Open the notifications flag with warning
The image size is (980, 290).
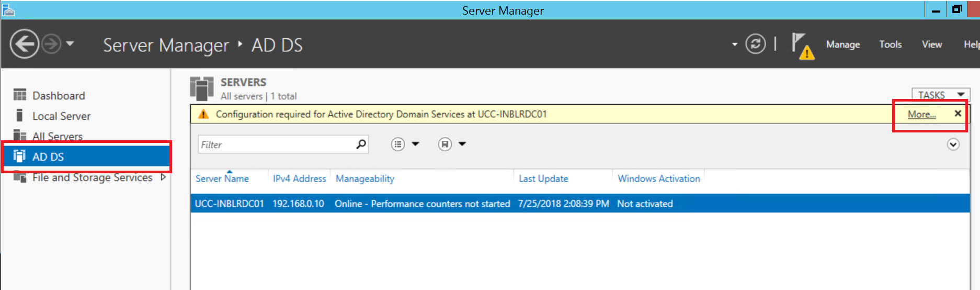[x=802, y=46]
